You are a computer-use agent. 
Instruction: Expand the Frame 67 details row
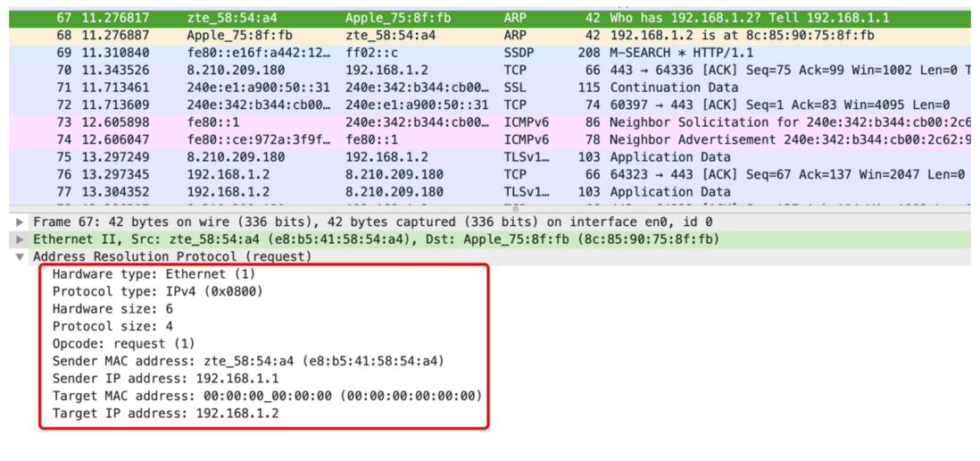pyautogui.click(x=21, y=222)
